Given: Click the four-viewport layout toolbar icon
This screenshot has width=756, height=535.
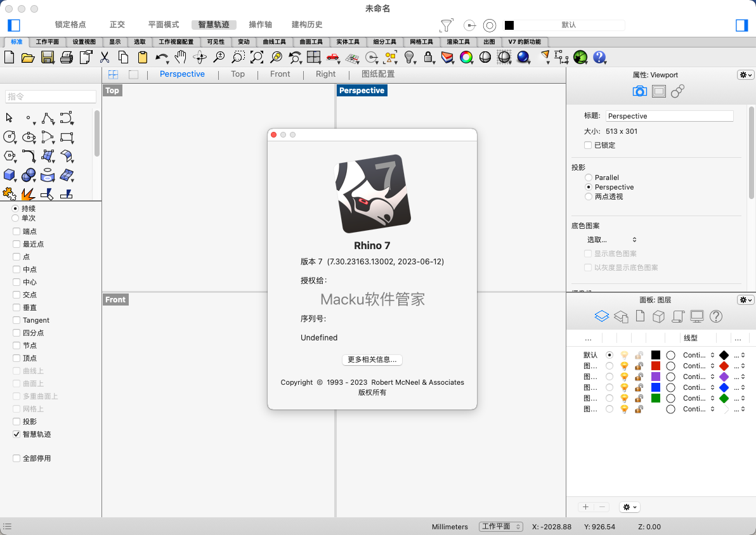Looking at the screenshot, I should coord(314,57).
